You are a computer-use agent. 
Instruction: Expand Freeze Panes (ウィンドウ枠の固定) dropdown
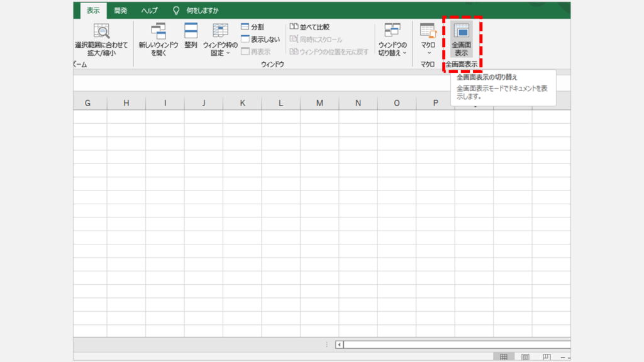[x=220, y=40]
